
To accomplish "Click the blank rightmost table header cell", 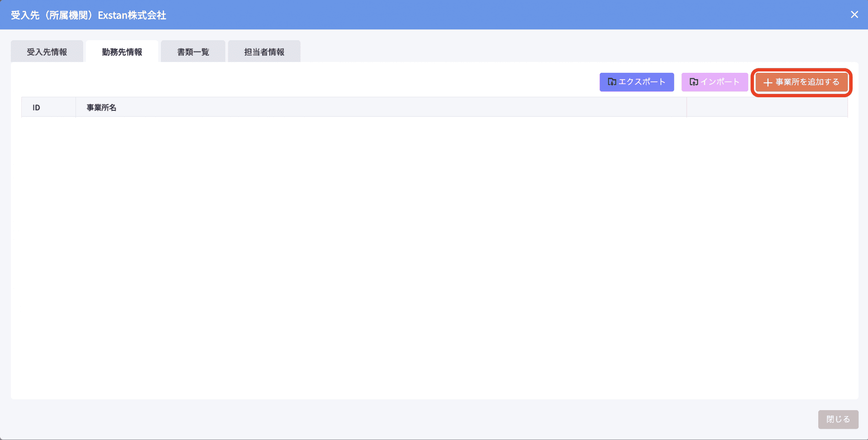I will 767,108.
